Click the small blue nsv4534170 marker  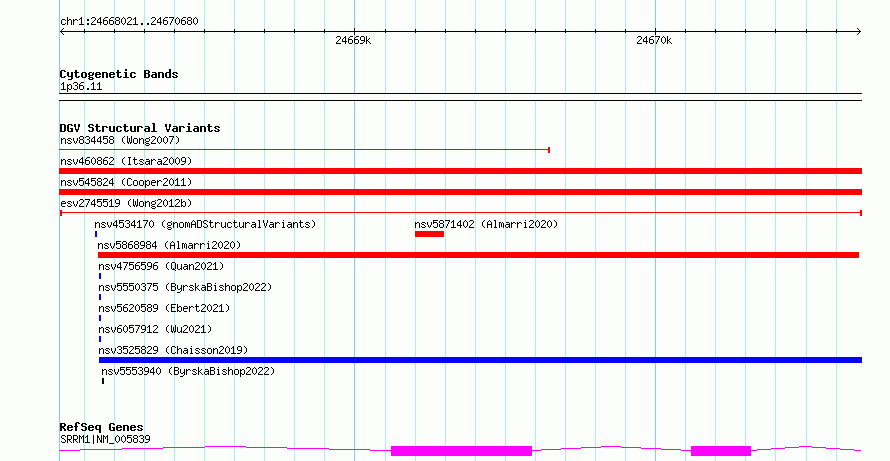[96, 234]
